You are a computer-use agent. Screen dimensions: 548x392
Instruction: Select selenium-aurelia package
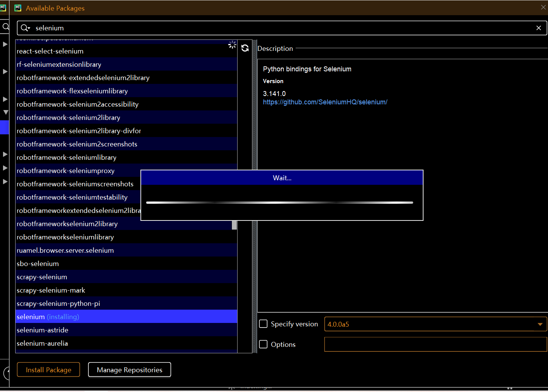pyautogui.click(x=126, y=343)
